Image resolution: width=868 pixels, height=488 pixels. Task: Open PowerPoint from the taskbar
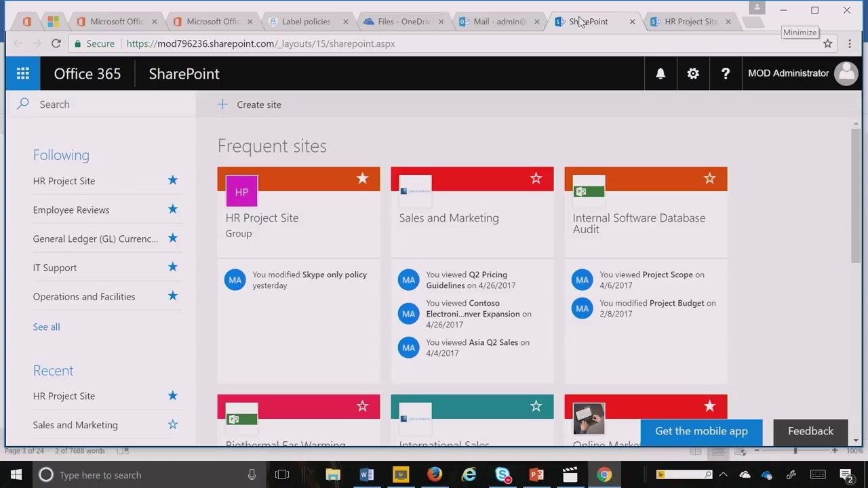pyautogui.click(x=536, y=474)
